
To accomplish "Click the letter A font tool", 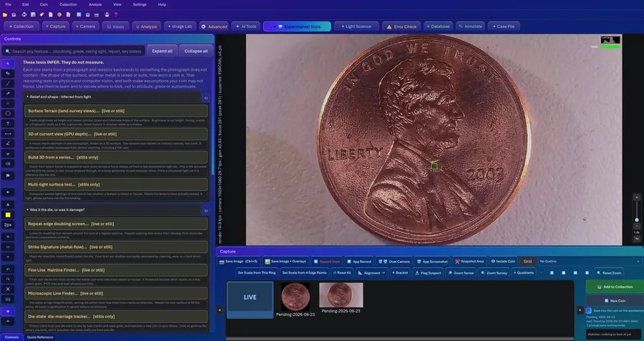I will tap(8, 204).
